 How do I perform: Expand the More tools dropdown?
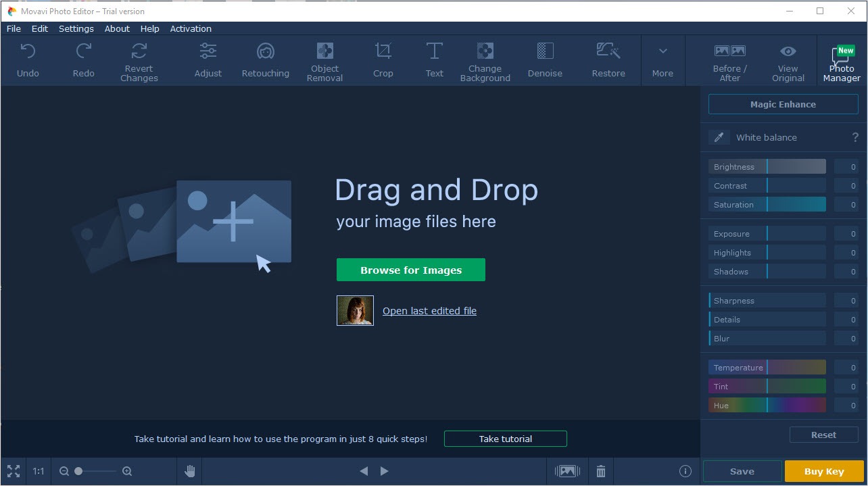(662, 61)
